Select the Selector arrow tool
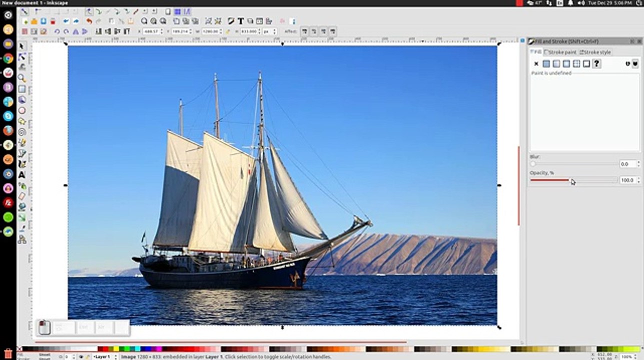 click(x=22, y=46)
